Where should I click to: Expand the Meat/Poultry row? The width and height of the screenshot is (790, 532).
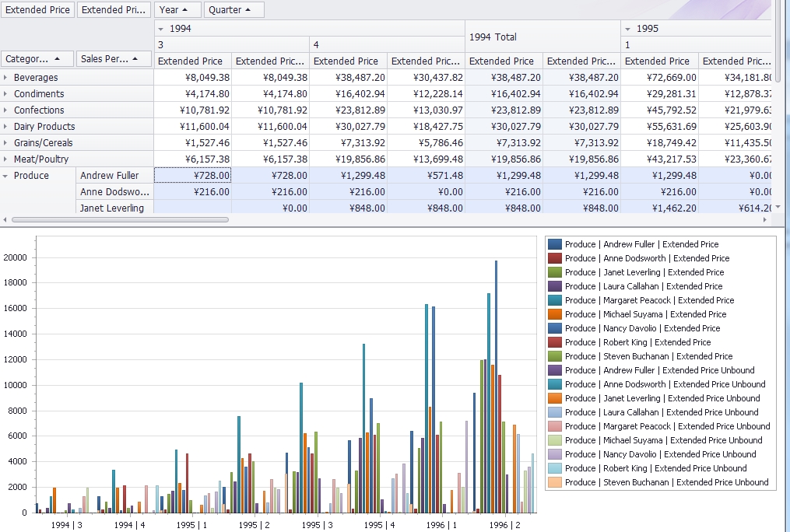pyautogui.click(x=5, y=159)
